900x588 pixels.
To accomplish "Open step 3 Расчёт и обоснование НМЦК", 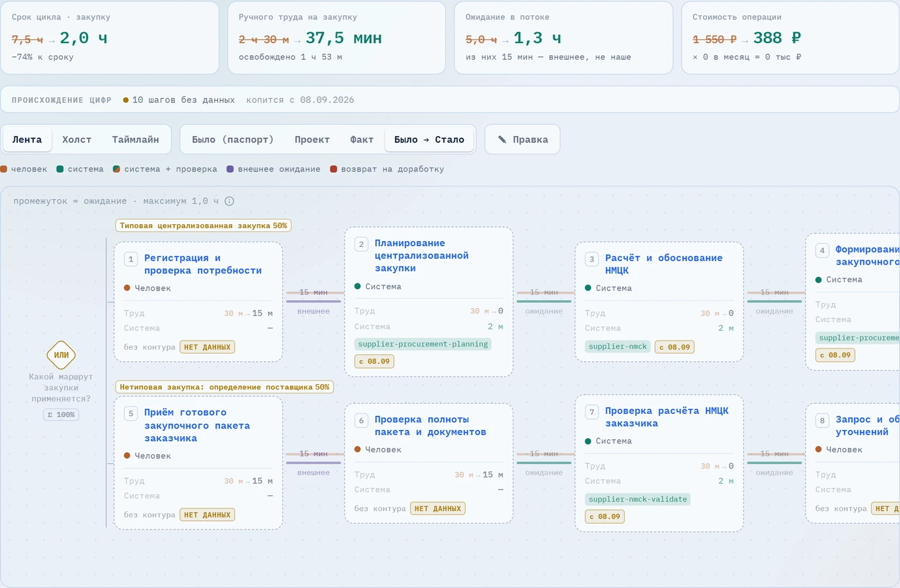I will point(659,302).
